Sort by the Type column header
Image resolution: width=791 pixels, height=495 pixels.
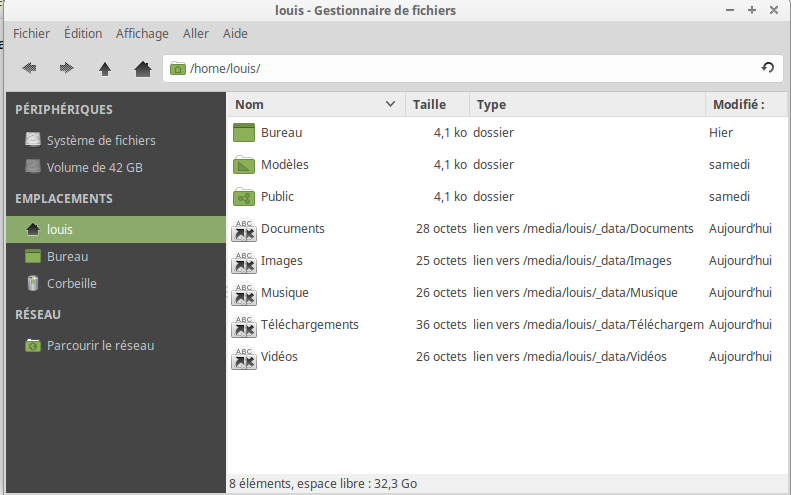point(587,104)
